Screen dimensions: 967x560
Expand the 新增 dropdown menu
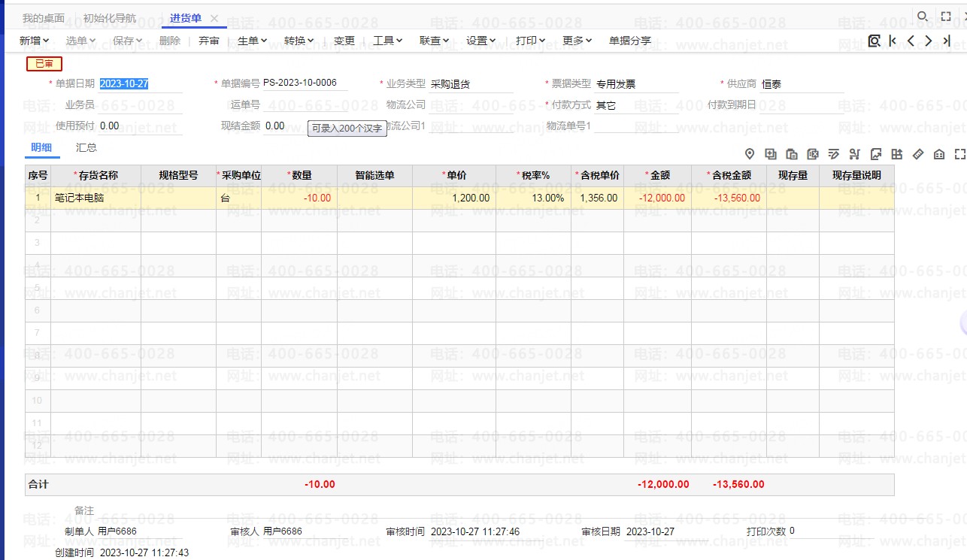pos(34,41)
